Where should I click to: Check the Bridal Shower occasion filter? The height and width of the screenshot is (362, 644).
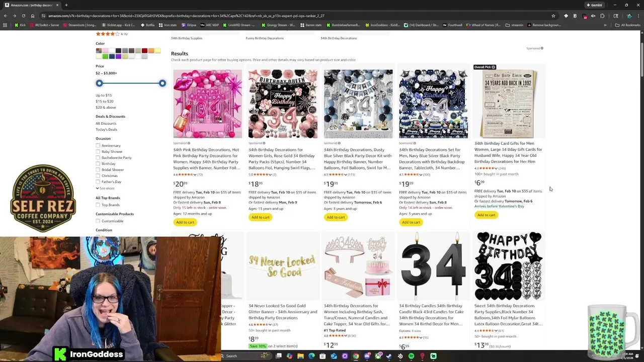(98, 170)
